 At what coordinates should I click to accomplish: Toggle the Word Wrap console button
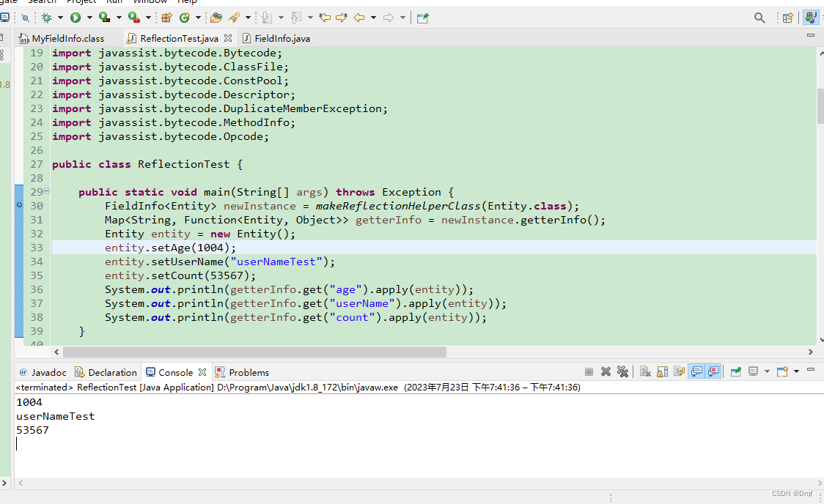(679, 371)
